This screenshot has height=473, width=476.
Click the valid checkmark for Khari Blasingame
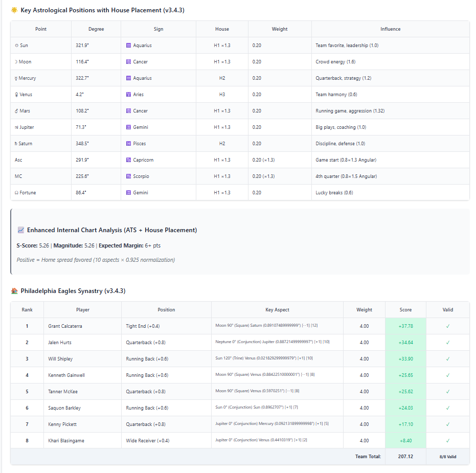click(447, 440)
